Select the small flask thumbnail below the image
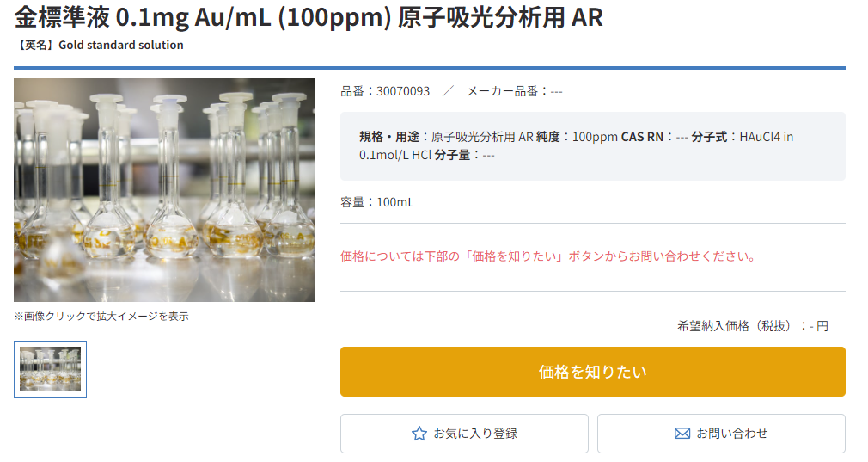The width and height of the screenshot is (868, 462). 51,369
